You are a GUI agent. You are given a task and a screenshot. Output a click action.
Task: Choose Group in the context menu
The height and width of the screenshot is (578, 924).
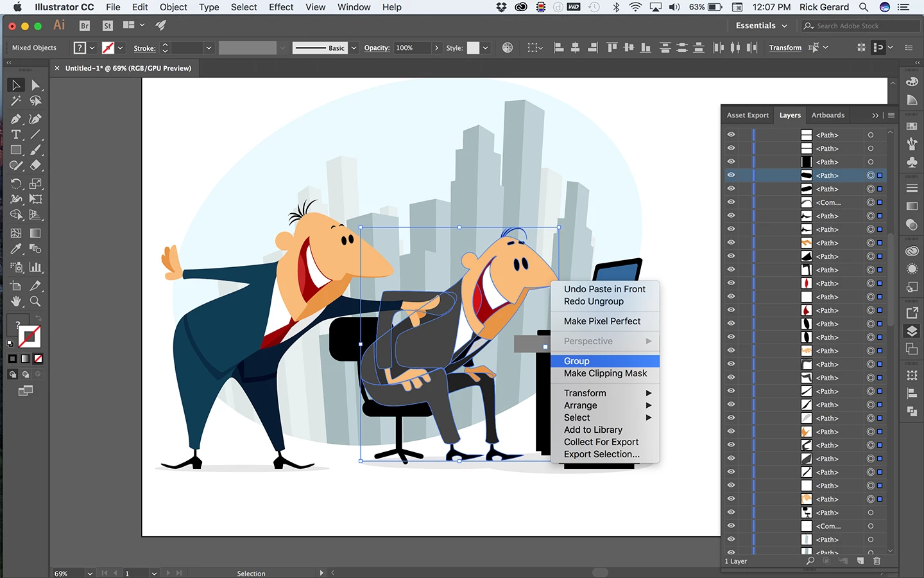(605, 361)
